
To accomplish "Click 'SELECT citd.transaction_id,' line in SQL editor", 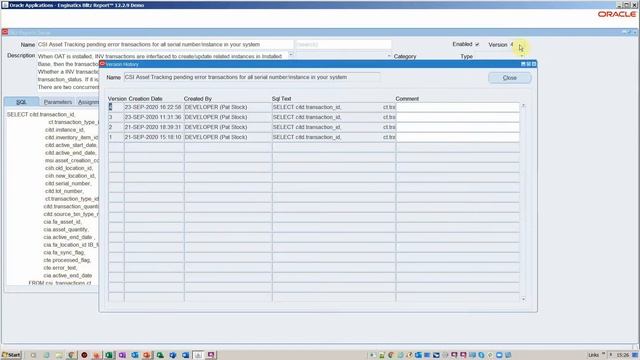I will pyautogui.click(x=41, y=114).
